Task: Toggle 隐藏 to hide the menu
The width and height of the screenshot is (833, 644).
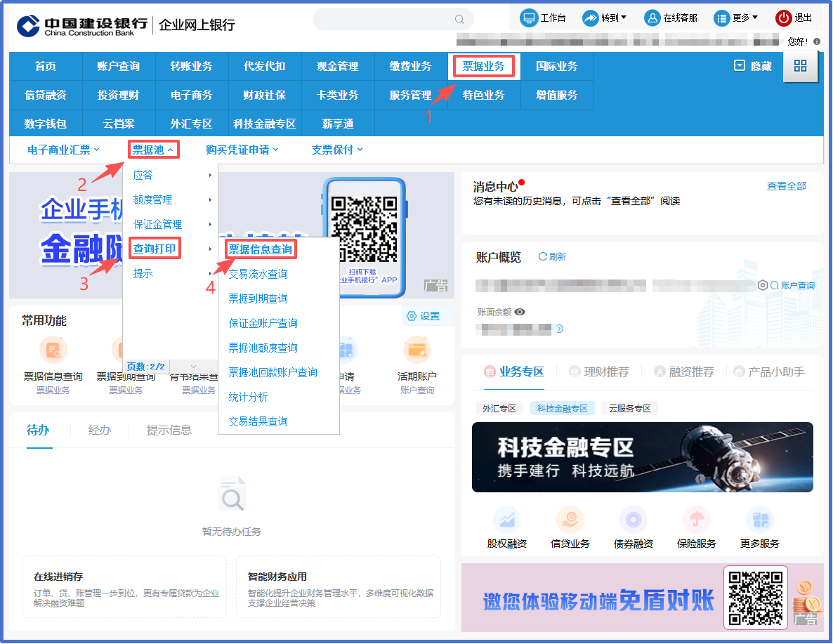Action: pyautogui.click(x=753, y=66)
